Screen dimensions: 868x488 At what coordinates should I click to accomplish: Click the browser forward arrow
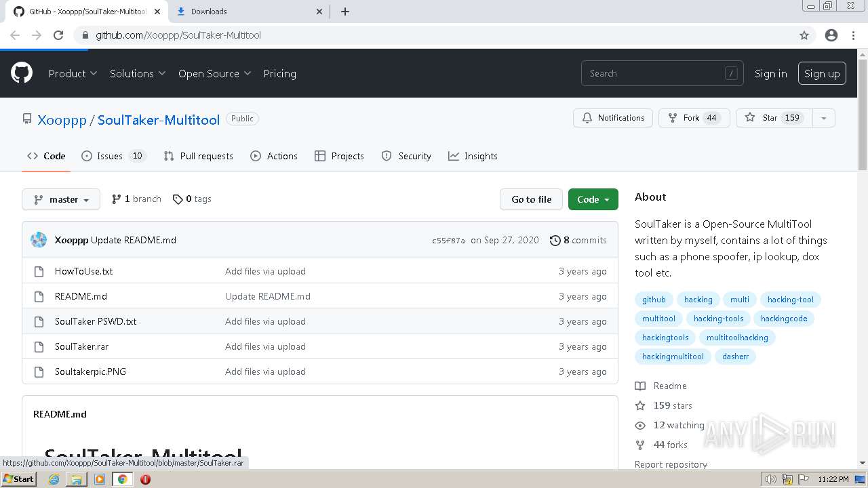click(x=37, y=35)
